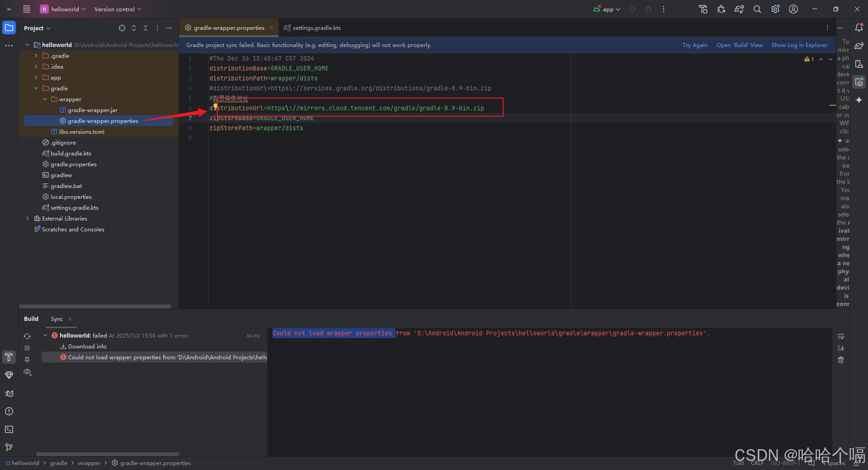Click Show Log in Explorer
The image size is (868, 470).
pyautogui.click(x=799, y=45)
